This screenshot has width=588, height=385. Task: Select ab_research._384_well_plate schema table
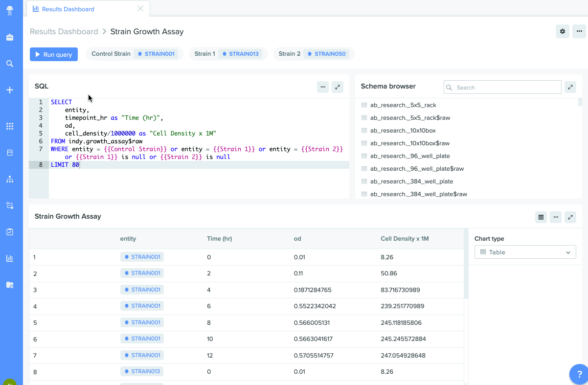click(x=411, y=181)
